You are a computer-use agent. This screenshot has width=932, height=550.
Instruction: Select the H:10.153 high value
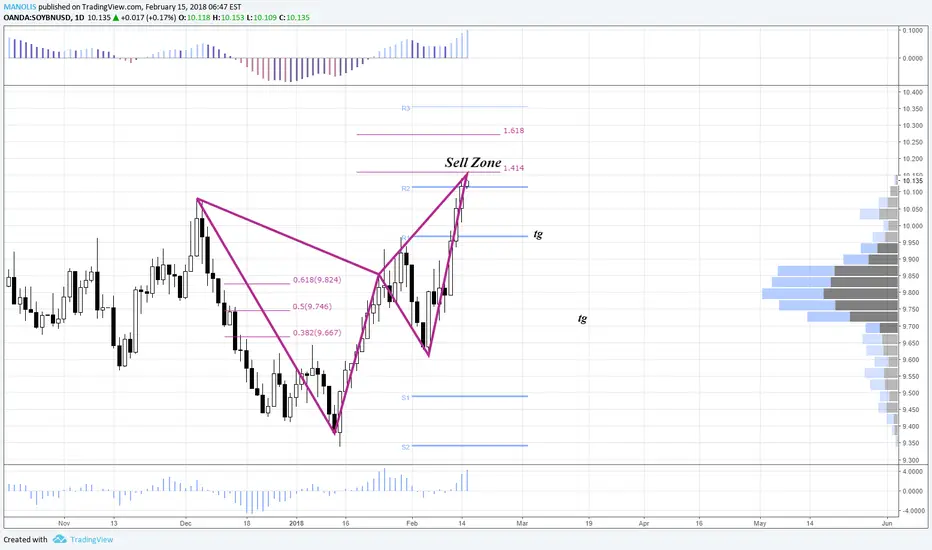click(228, 18)
